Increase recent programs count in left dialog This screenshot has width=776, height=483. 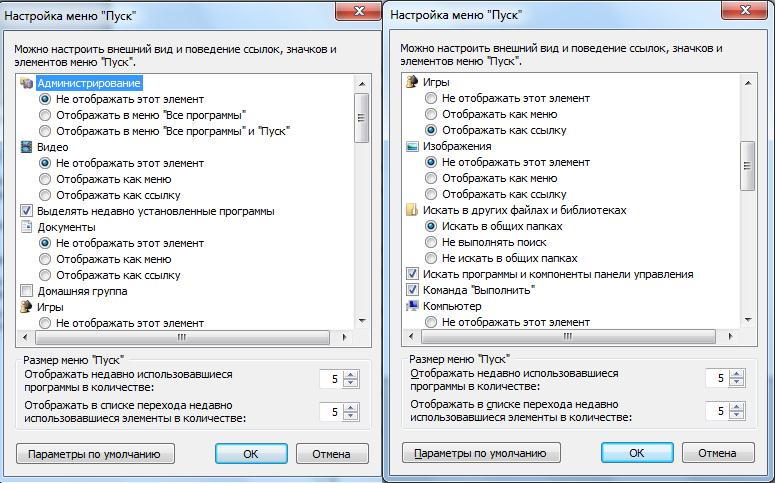351,375
